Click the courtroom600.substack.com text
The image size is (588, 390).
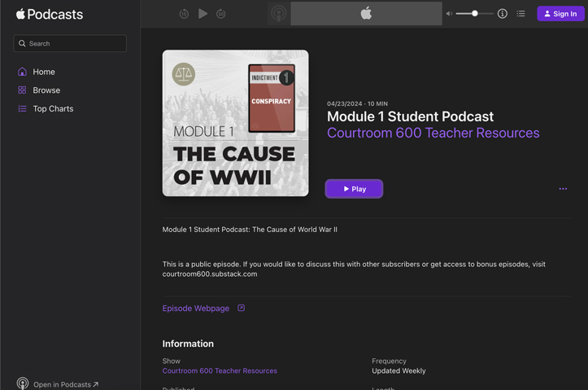click(210, 274)
